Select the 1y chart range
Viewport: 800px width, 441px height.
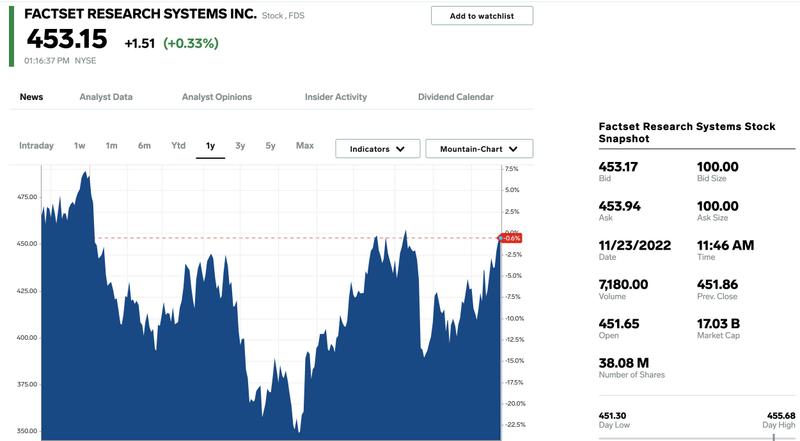pyautogui.click(x=210, y=146)
